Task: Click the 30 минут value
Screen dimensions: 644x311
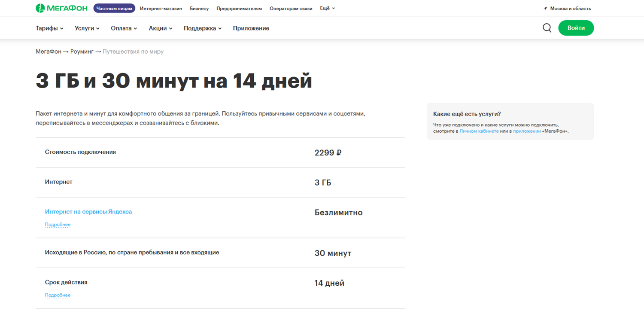Action: 333,253
